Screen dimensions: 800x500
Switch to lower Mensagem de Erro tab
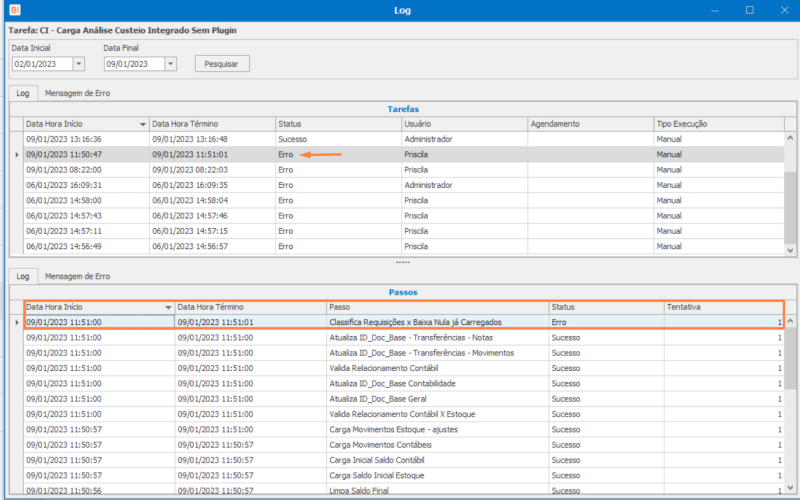pos(78,275)
